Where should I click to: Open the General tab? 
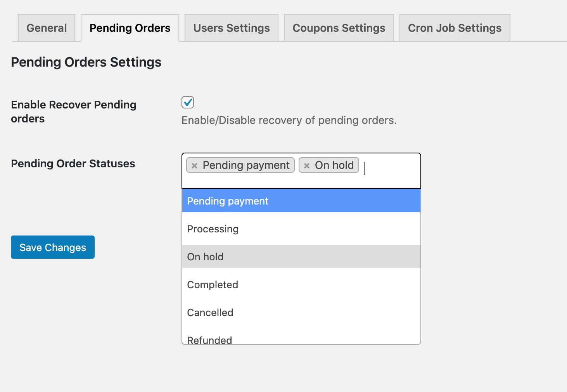pyautogui.click(x=47, y=28)
